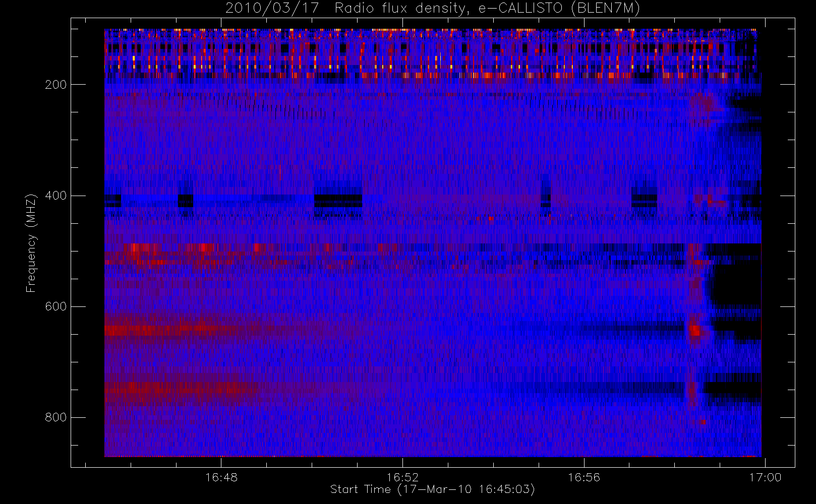Click the Start Time axis caption
Image resolution: width=816 pixels, height=504 pixels.
pyautogui.click(x=432, y=489)
